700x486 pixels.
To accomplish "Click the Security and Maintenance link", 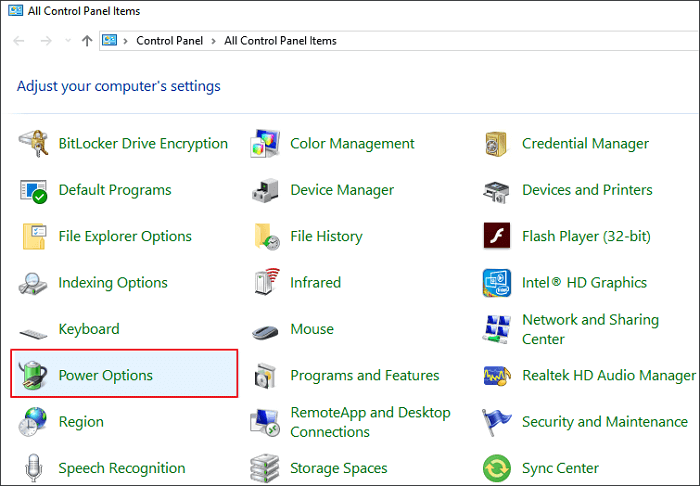I will [604, 422].
